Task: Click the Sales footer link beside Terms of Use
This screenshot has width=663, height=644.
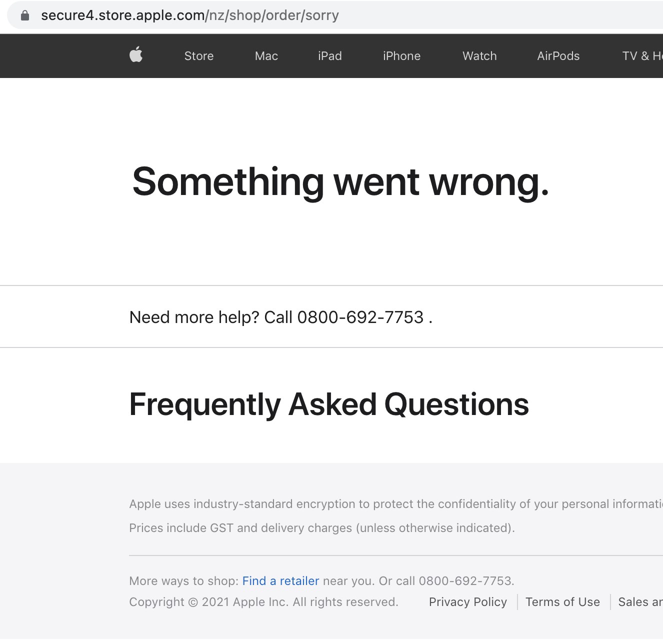Action: (639, 602)
